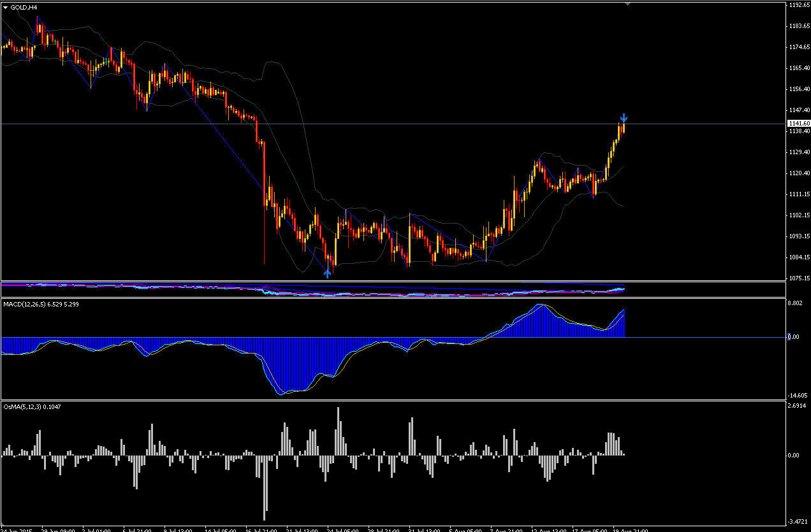This screenshot has width=811, height=532.
Task: Click the separator between MACD and OsMA windows
Action: pos(392,401)
